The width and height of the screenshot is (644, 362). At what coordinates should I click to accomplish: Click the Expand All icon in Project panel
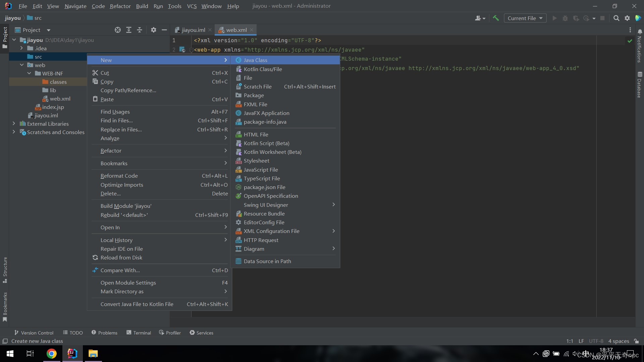tap(129, 30)
